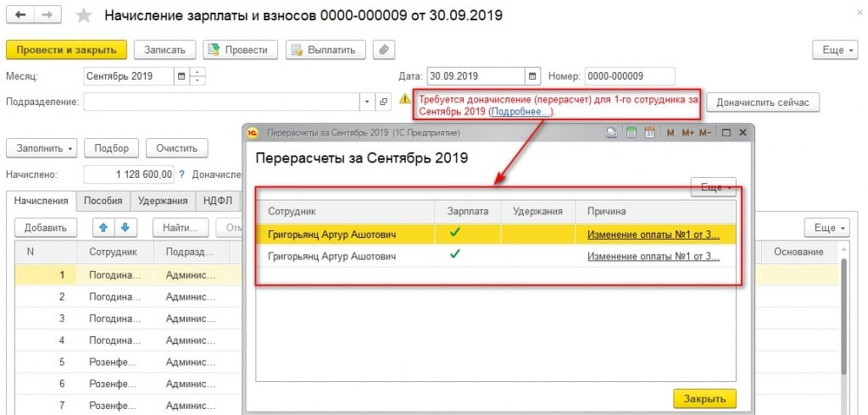Move row down with blue down arrow
The image size is (868, 415).
click(124, 228)
